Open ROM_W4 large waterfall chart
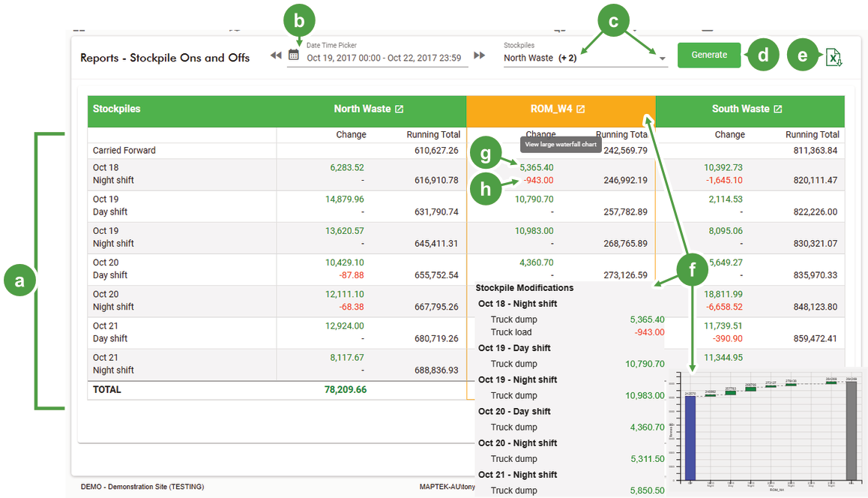868x498 pixels. [x=581, y=109]
